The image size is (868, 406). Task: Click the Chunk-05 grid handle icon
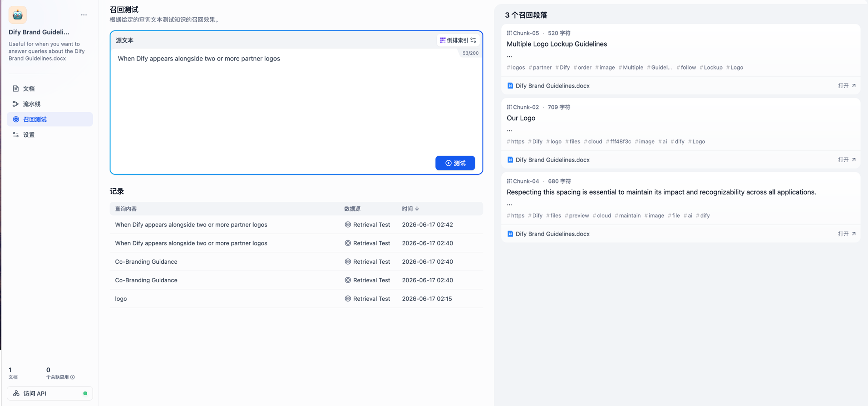(x=509, y=33)
